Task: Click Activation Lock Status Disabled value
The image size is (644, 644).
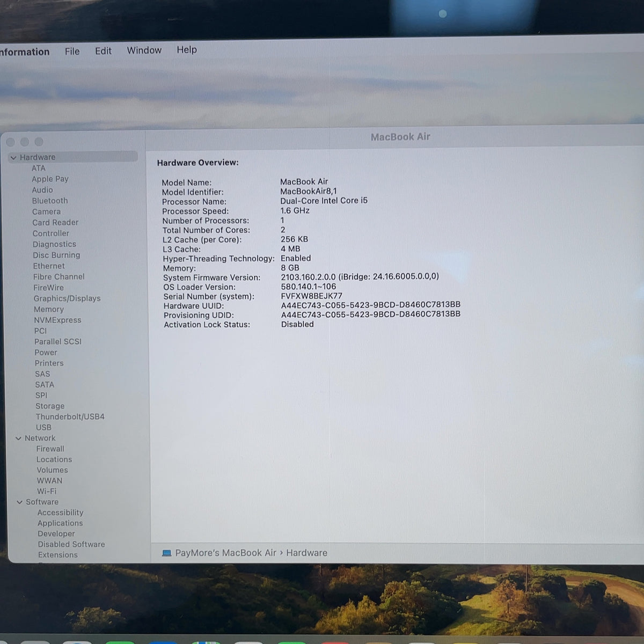Action: 297,324
